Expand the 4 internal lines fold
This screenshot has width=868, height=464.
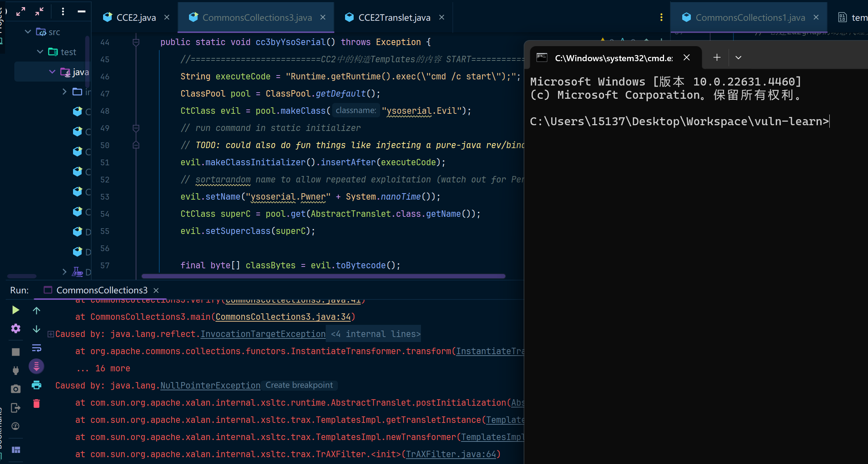click(x=375, y=334)
